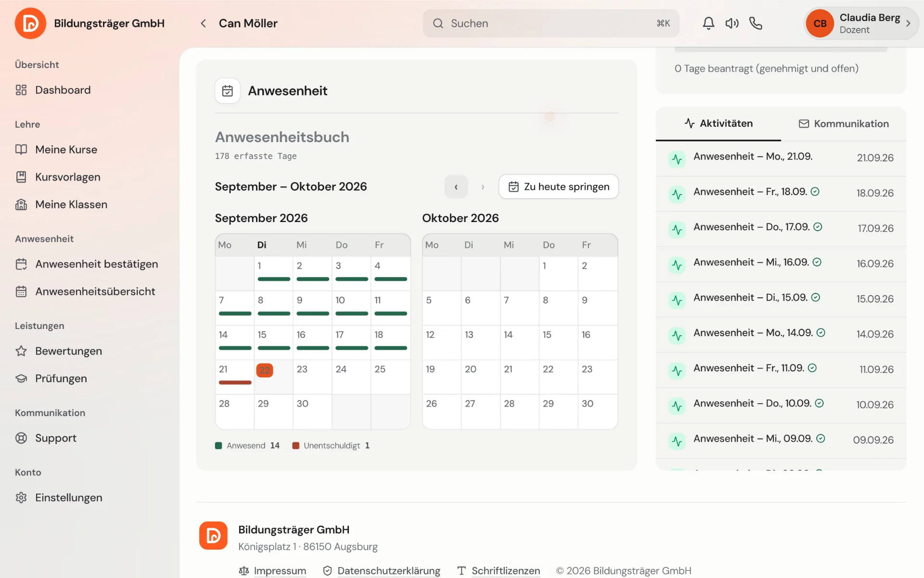Expand the Claudia Berg profile menu
This screenshot has width=924, height=578.
(861, 23)
